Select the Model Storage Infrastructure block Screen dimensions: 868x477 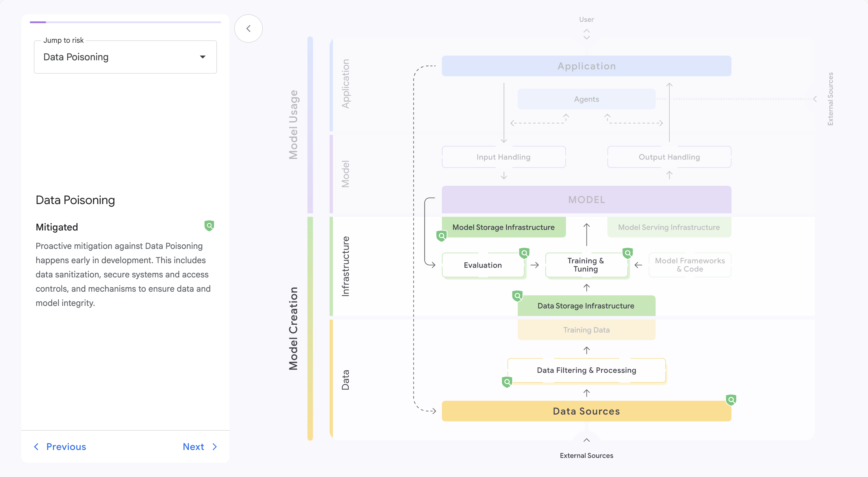pyautogui.click(x=504, y=227)
